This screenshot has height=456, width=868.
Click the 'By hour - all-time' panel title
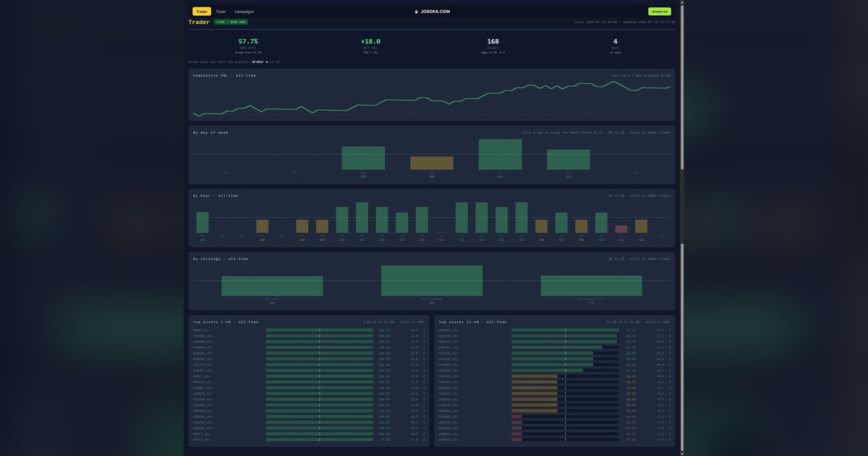tap(216, 195)
